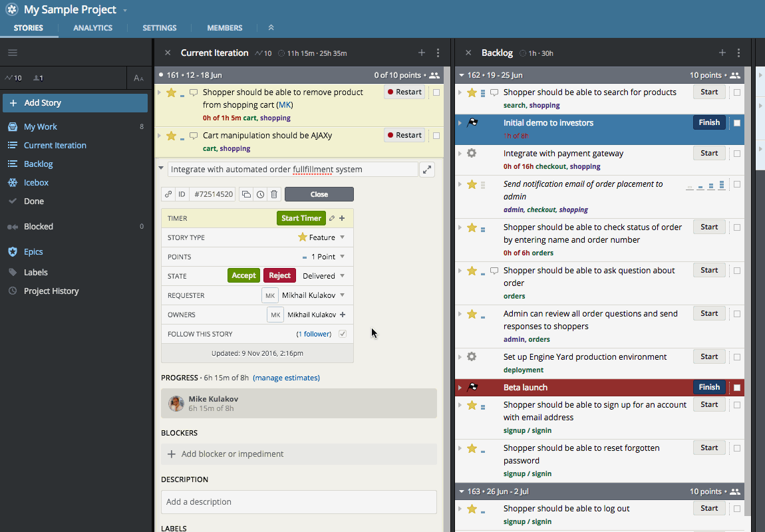Click the 'Add a description' field
The height and width of the screenshot is (532, 765).
[x=299, y=502]
